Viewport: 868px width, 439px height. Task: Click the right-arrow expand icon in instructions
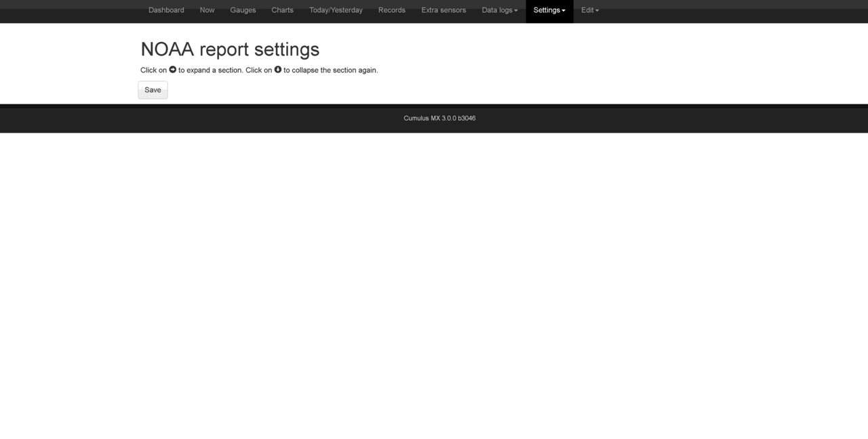click(x=173, y=69)
